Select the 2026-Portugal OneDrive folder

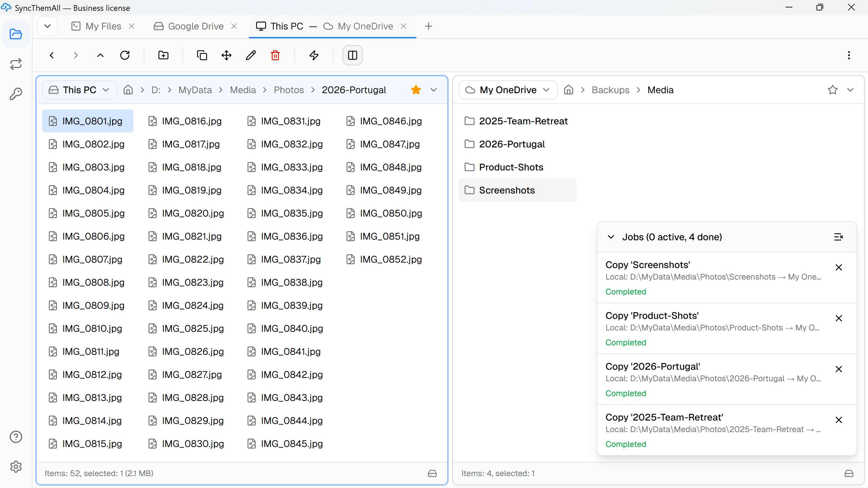click(x=517, y=144)
